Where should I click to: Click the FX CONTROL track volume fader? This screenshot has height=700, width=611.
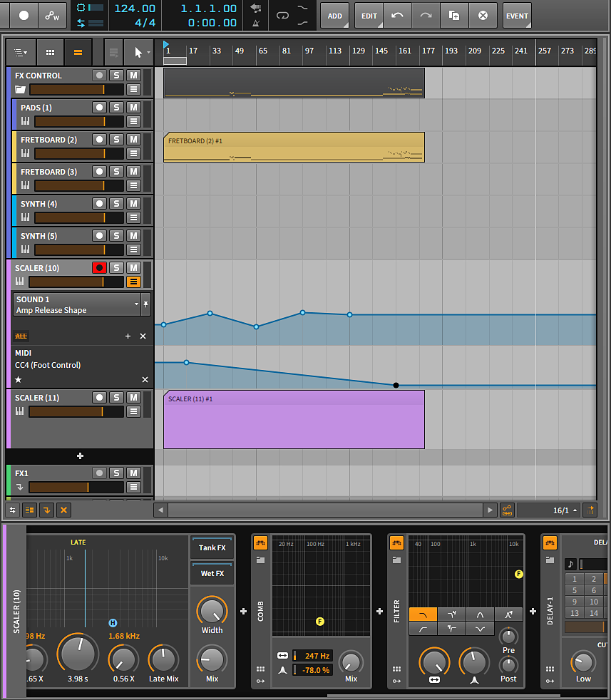pos(76,90)
